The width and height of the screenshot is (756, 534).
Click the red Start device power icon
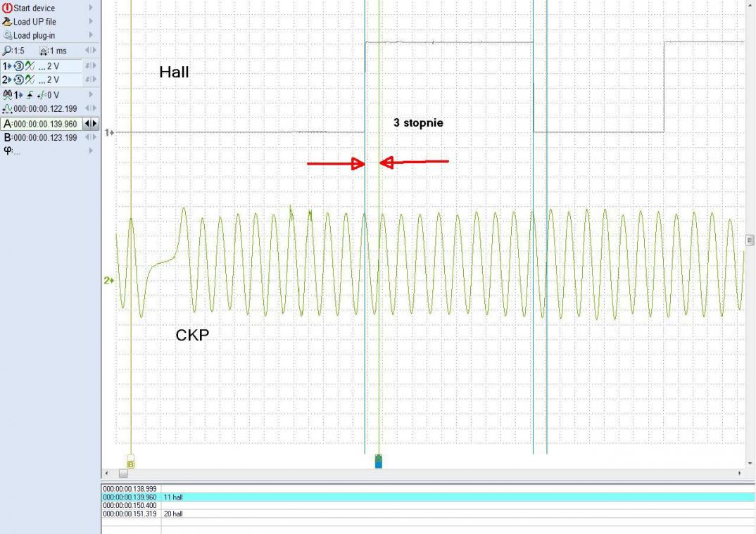[7, 8]
